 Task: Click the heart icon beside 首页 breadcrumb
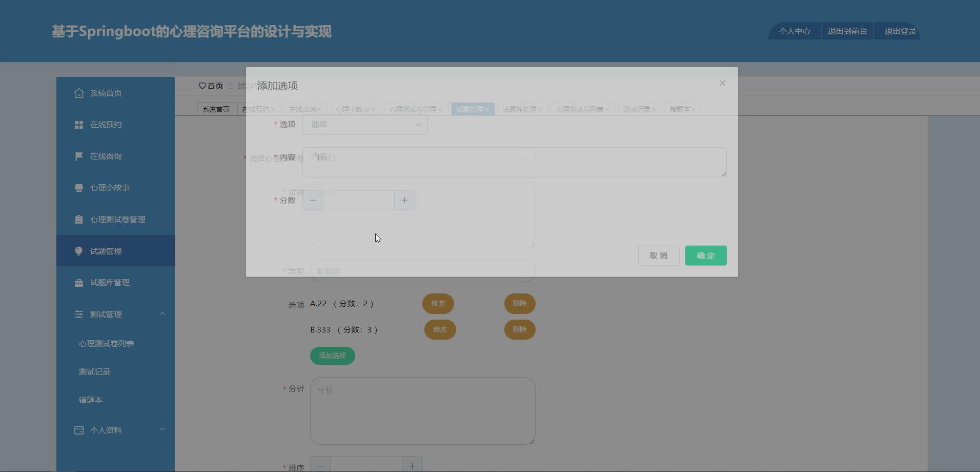201,86
